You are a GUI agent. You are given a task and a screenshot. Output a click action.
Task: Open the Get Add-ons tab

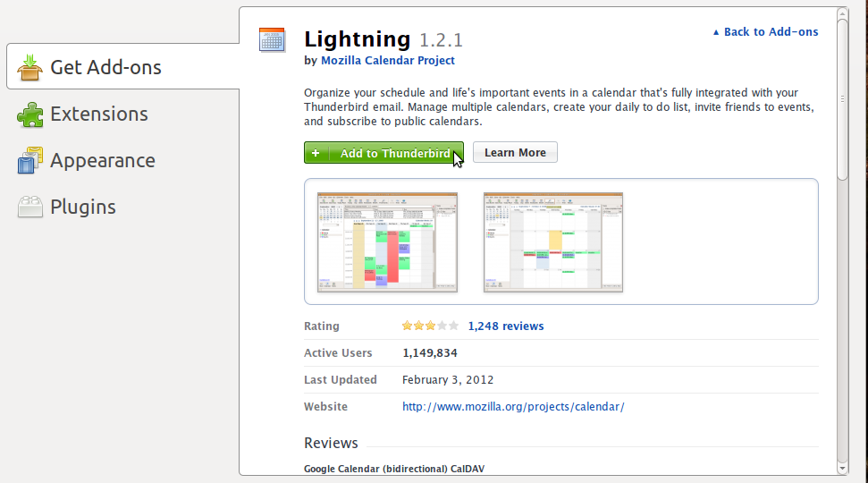click(x=122, y=66)
